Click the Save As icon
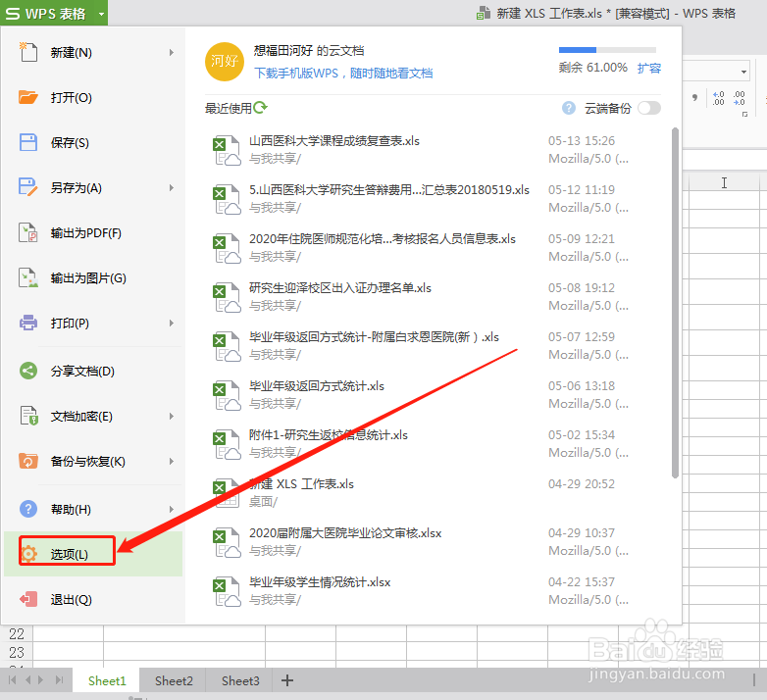This screenshot has height=700, width=767. coord(27,187)
